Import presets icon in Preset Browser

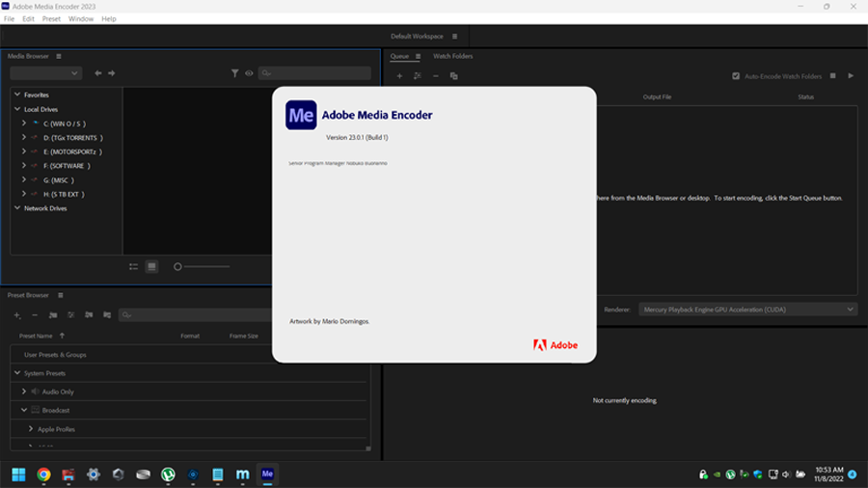tap(89, 315)
